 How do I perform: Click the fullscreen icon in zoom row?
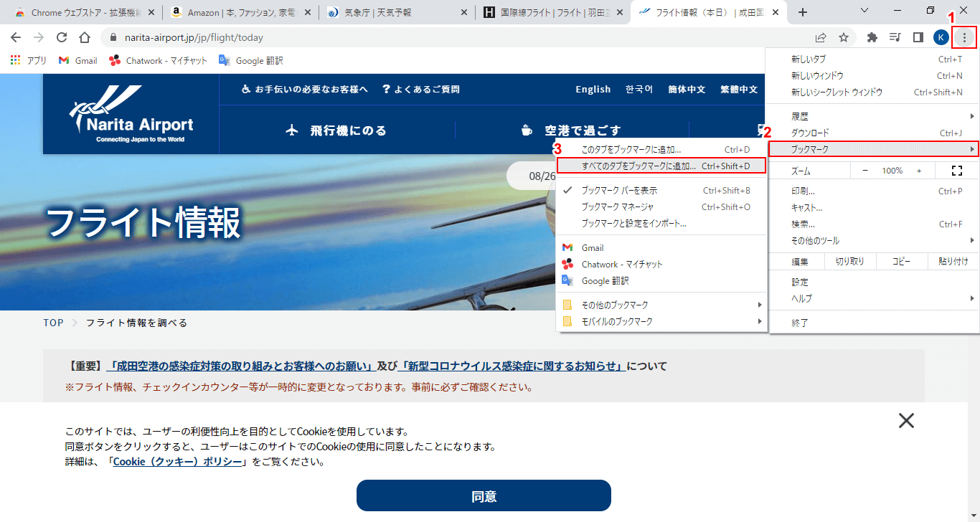point(956,171)
